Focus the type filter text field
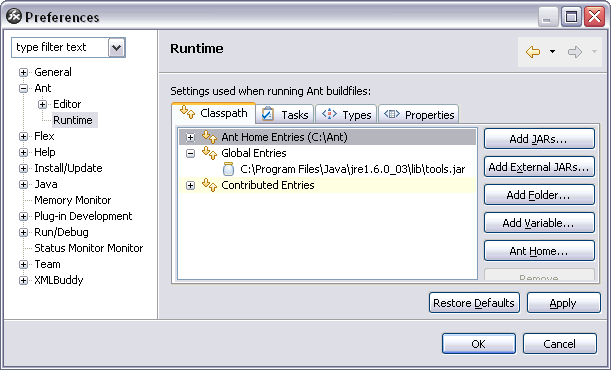Viewport: 611px width, 370px height. click(x=60, y=48)
